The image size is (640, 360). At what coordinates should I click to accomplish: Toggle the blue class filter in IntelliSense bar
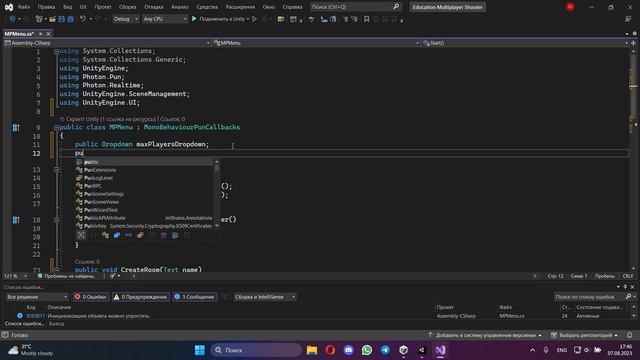click(x=117, y=235)
